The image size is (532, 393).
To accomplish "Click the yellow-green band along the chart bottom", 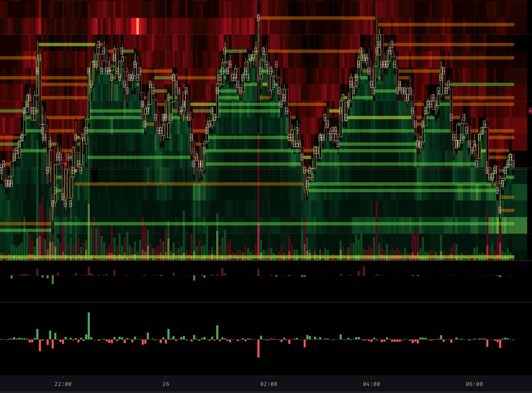I will 261,257.
